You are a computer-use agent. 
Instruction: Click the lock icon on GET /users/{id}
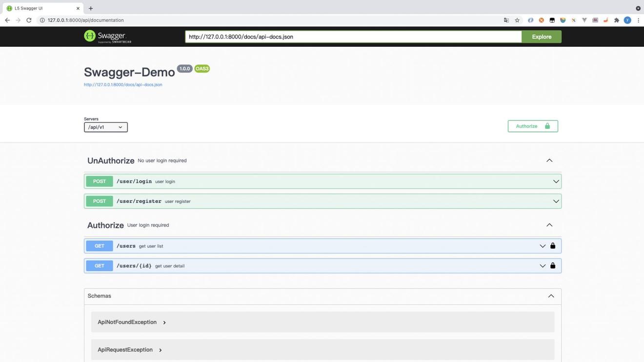(553, 266)
